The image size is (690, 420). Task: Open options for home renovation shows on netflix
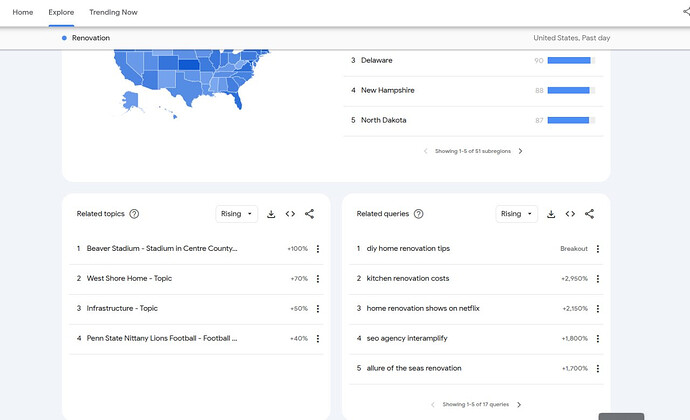coord(598,309)
